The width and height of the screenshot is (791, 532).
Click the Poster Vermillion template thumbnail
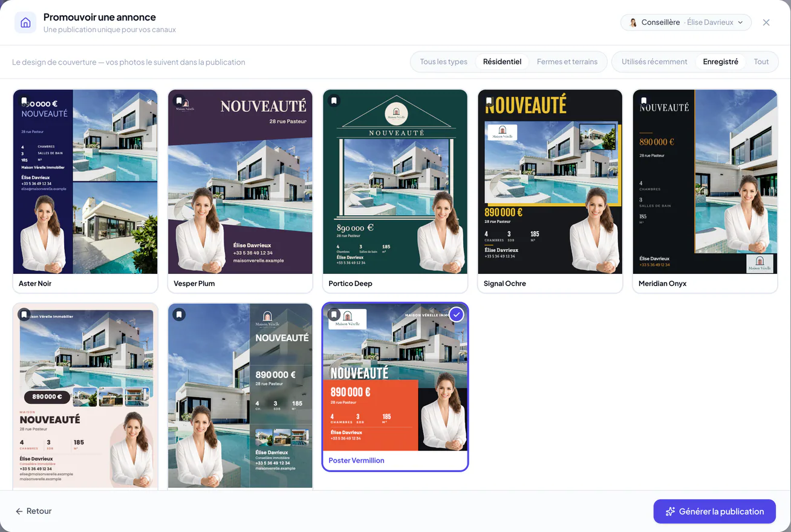[x=395, y=377]
